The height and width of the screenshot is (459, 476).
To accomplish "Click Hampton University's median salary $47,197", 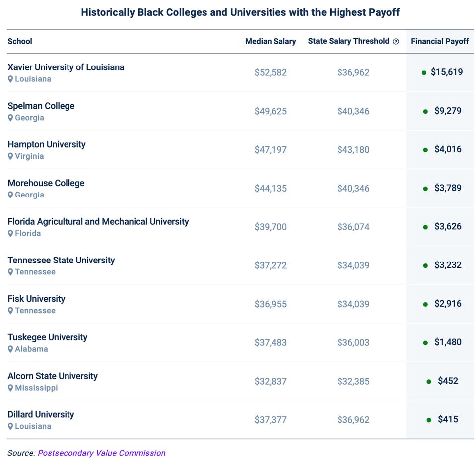I will pos(271,150).
